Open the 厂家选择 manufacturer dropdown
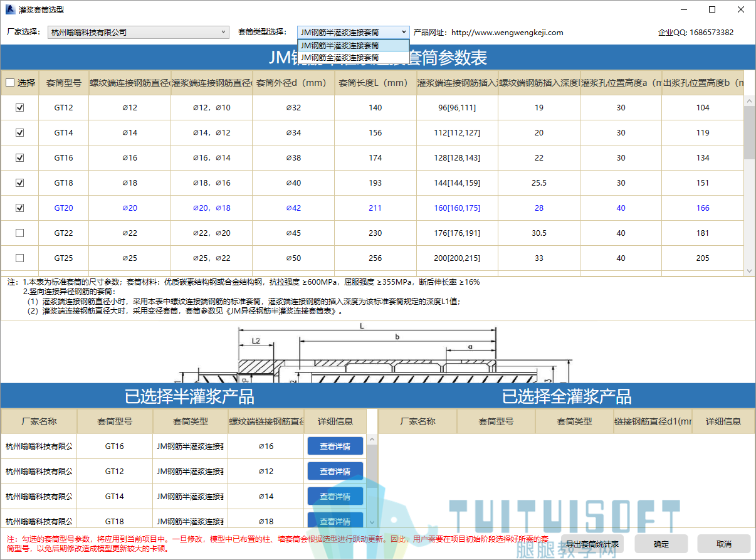Image resolution: width=756 pixels, height=560 pixels. (139, 32)
